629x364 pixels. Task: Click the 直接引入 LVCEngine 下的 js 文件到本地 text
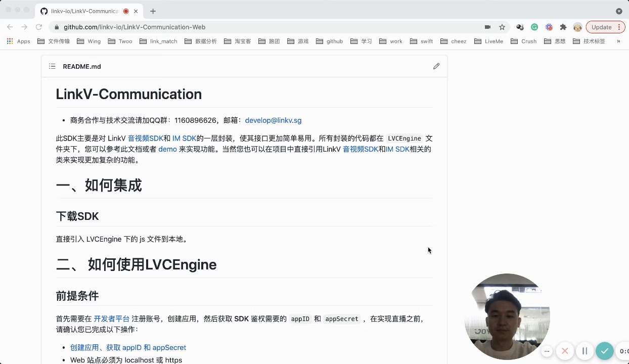[x=121, y=239]
